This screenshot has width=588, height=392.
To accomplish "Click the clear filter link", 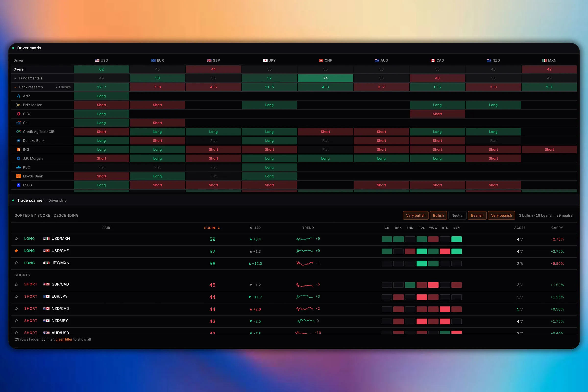I will click(64, 340).
